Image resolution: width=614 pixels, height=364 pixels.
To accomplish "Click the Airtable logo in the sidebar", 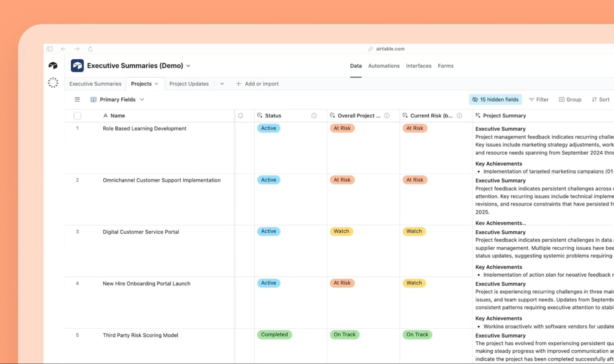I will (52, 65).
